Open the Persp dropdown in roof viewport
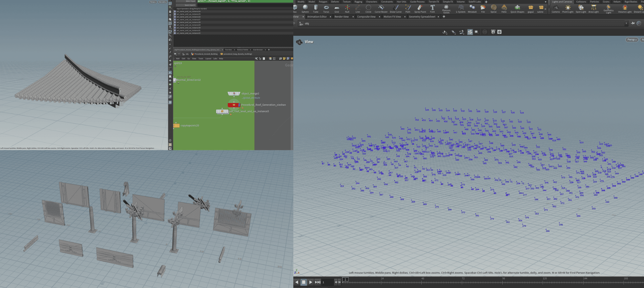The image size is (644, 288). tap(153, 2)
